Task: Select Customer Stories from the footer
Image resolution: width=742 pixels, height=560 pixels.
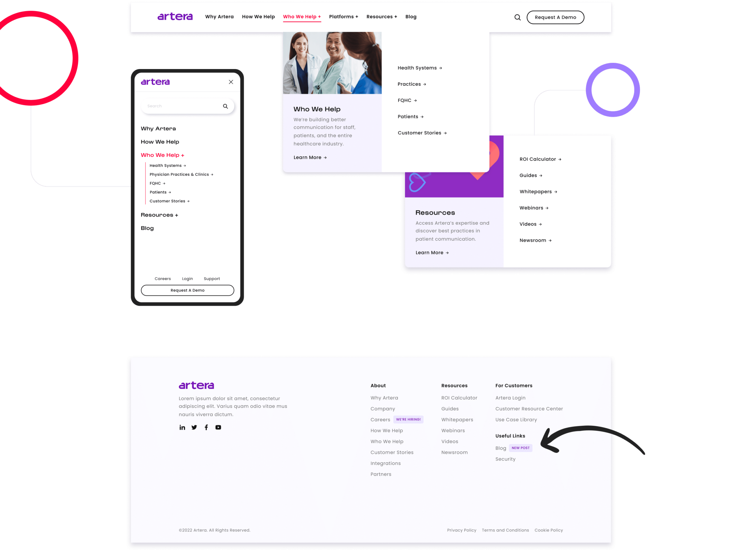Action: pyautogui.click(x=392, y=452)
